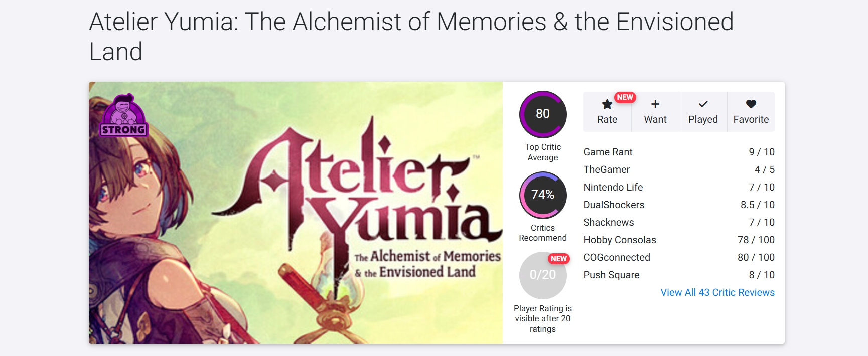Image resolution: width=868 pixels, height=356 pixels.
Task: Select the Nintendo Life review
Action: [x=613, y=187]
